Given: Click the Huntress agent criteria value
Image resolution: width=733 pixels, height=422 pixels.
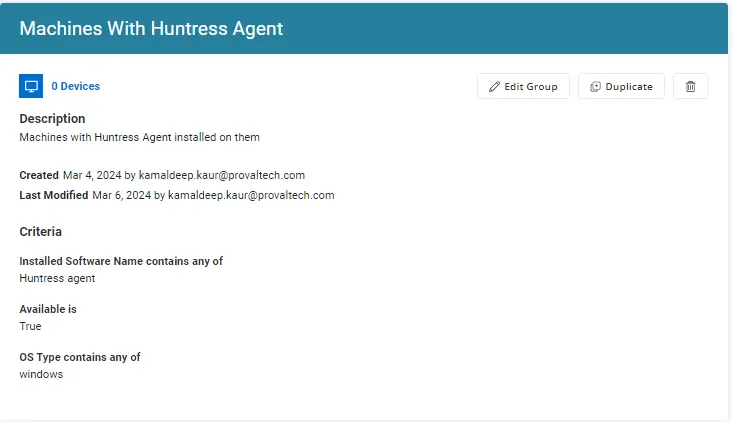Looking at the screenshot, I should pos(57,279).
